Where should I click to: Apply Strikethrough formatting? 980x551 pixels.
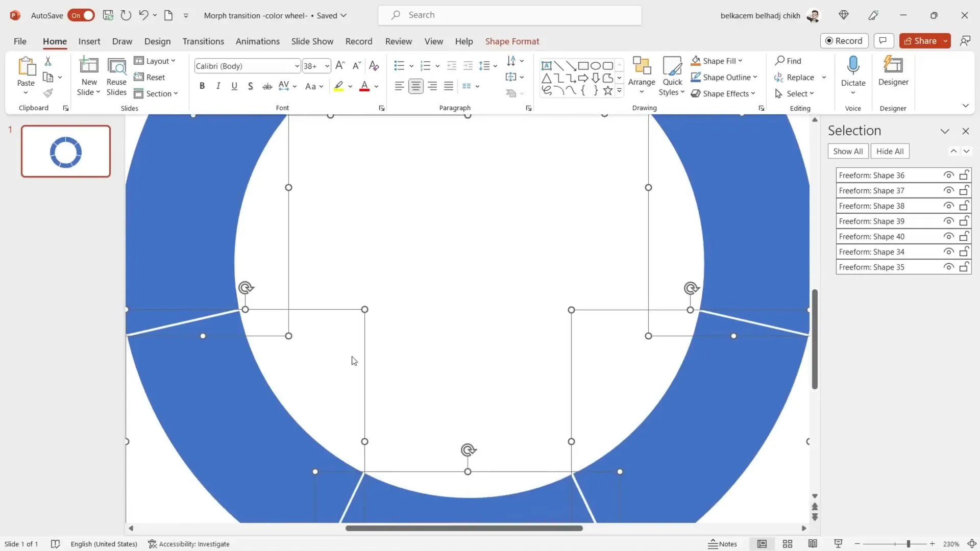coord(267,86)
